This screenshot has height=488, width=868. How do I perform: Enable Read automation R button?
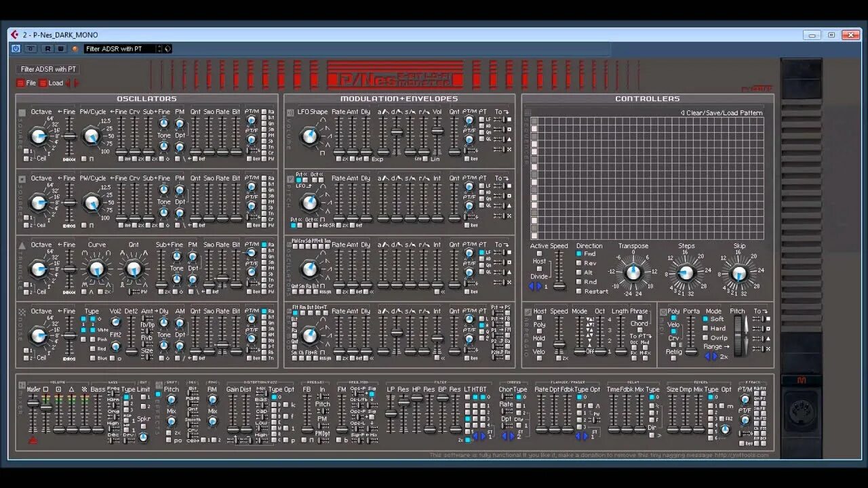(x=48, y=49)
